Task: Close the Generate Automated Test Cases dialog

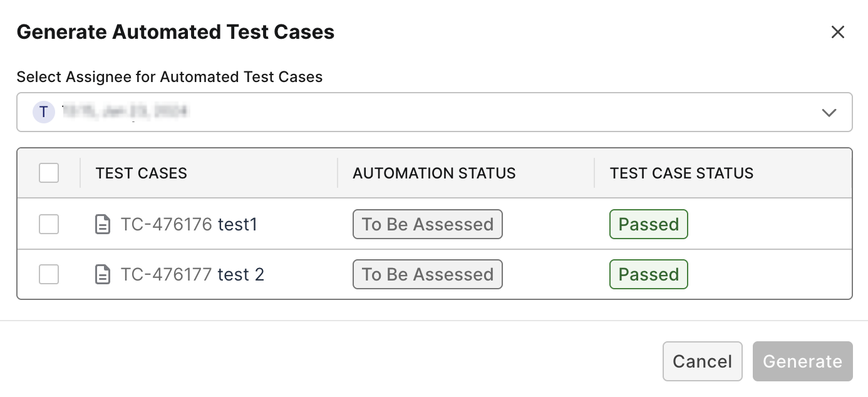Action: [x=837, y=32]
